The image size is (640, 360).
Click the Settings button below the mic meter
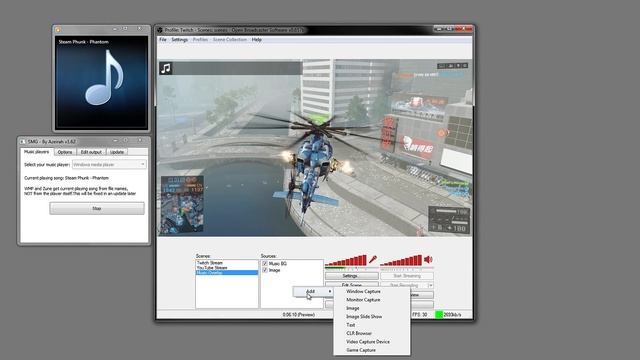tap(351, 276)
